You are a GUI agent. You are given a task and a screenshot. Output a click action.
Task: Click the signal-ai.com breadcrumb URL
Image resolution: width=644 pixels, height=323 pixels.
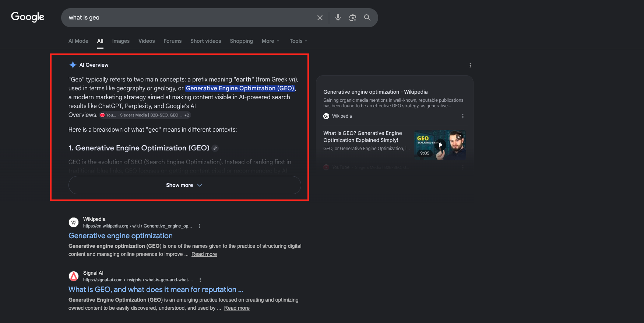pos(138,280)
